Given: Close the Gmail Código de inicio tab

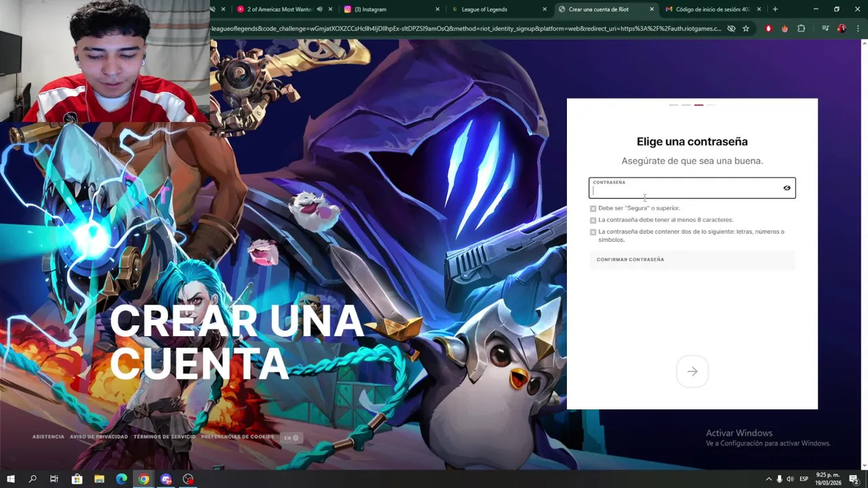Looking at the screenshot, I should pyautogui.click(x=759, y=9).
